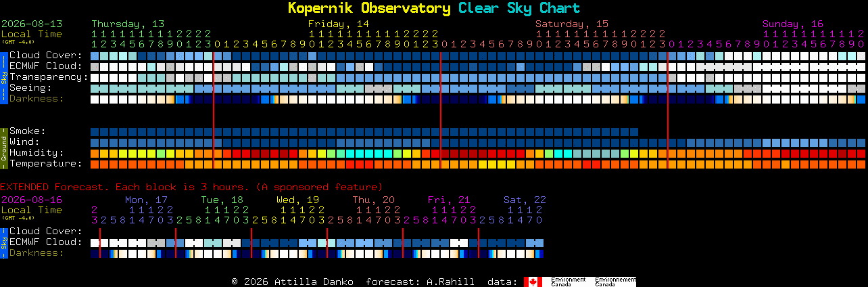Image resolution: width=868 pixels, height=287 pixels.
Task: Select 'Fri, 21' in the extended forecast
Action: tap(449, 200)
